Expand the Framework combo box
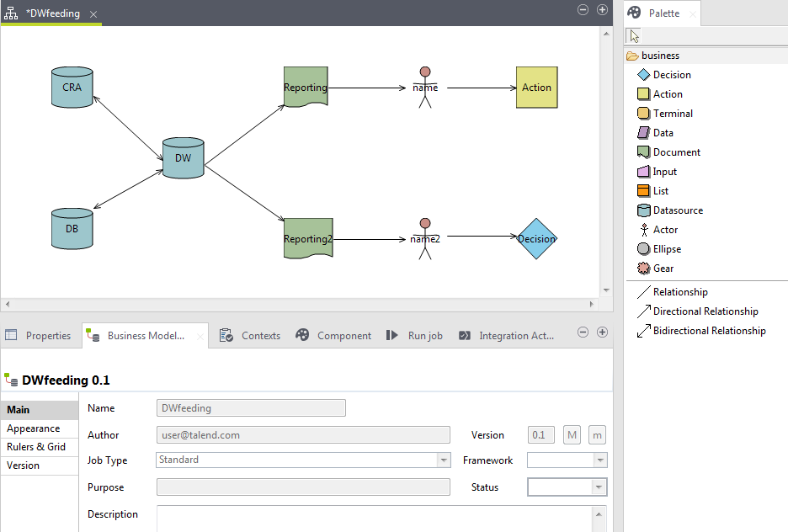The width and height of the screenshot is (788, 532). point(599,460)
